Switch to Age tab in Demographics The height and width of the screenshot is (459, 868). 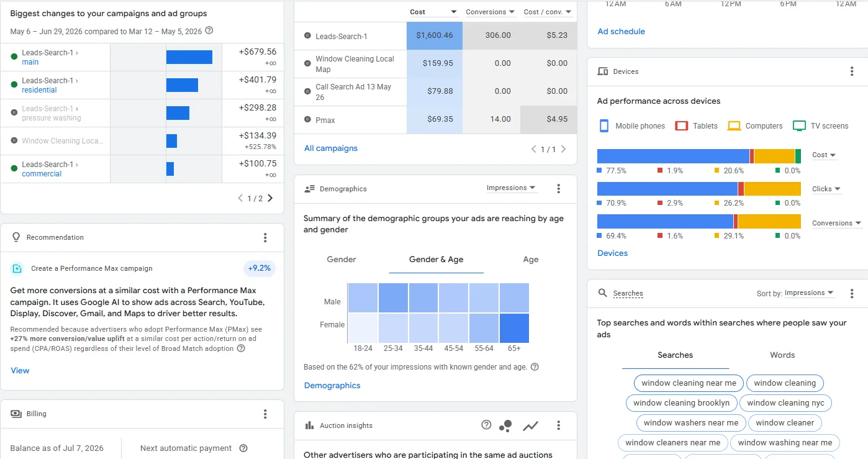[531, 260]
